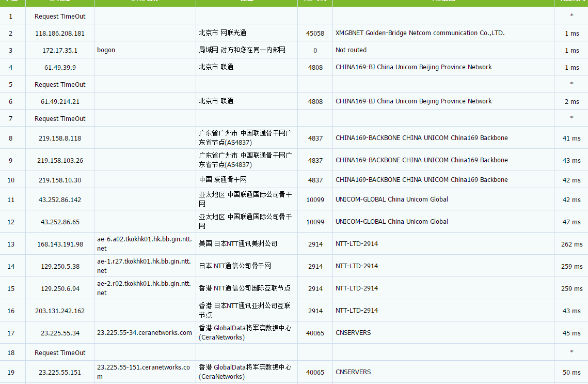Select IP address 203.131.242.162

[60, 311]
